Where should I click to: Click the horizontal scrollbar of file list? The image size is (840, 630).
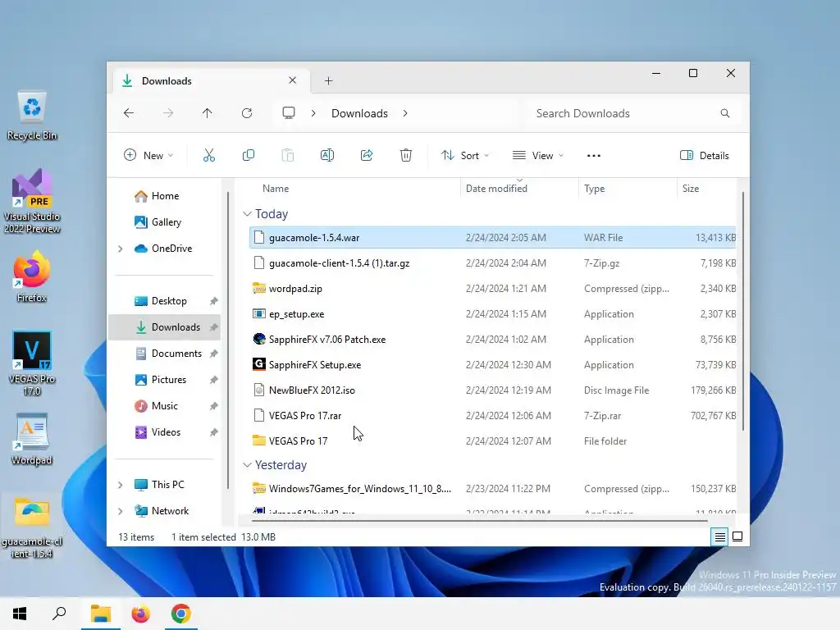pos(479,520)
